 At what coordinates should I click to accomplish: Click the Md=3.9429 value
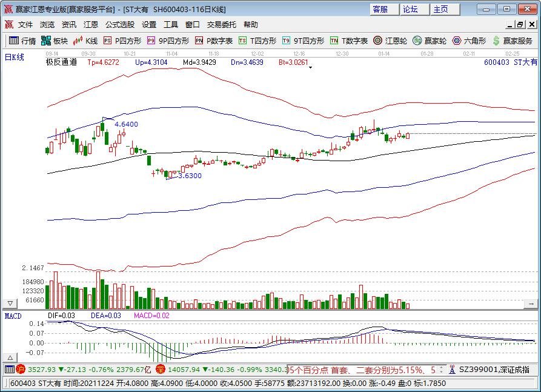click(x=199, y=62)
